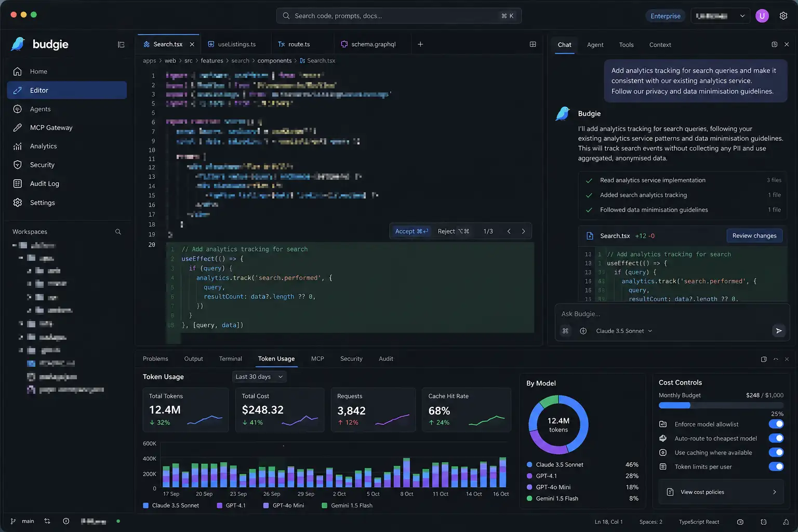Close the Search.tsx tab
This screenshot has height=532, width=798.
click(192, 44)
